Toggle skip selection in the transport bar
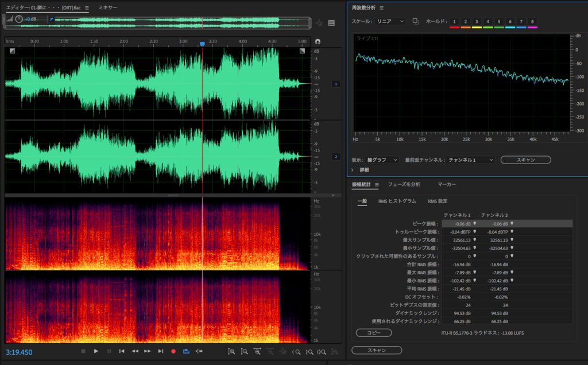The image size is (588, 365). tap(199, 351)
